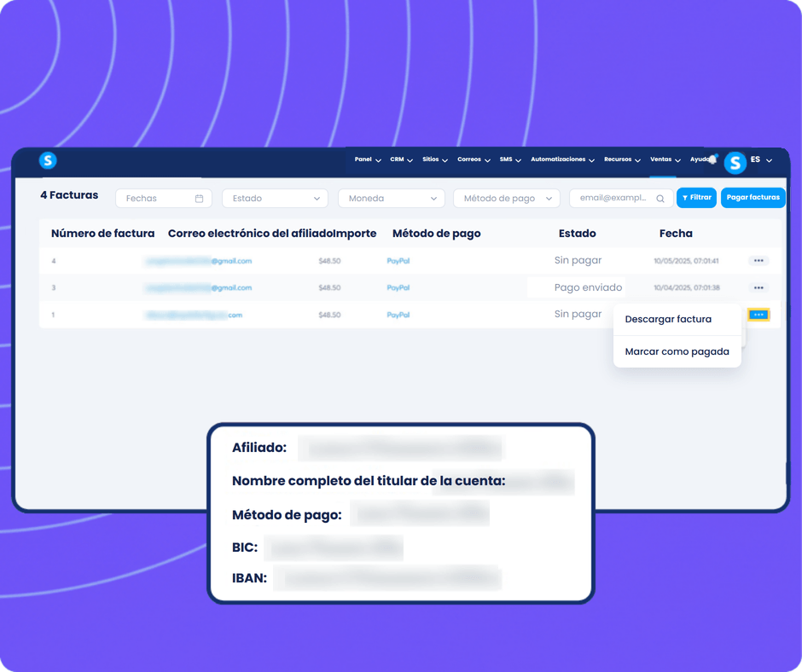802x672 pixels.
Task: Click the search magnifier icon in email field
Action: point(660,199)
